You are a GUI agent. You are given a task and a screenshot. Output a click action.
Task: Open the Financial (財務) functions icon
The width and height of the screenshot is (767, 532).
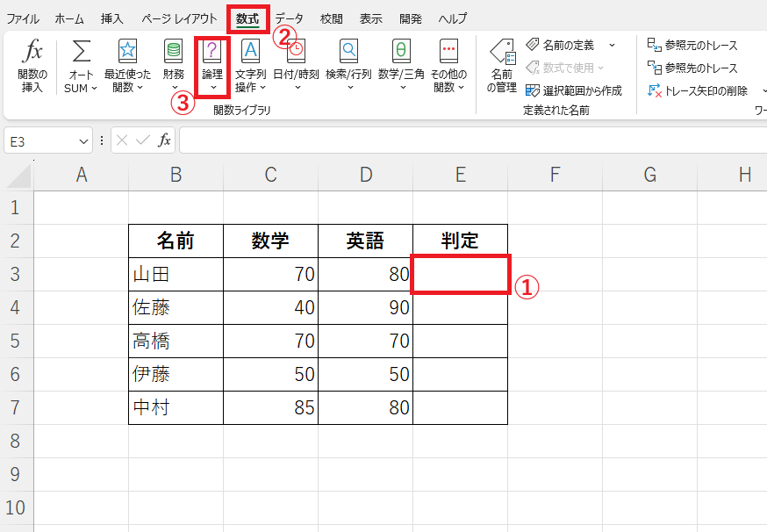(x=174, y=65)
